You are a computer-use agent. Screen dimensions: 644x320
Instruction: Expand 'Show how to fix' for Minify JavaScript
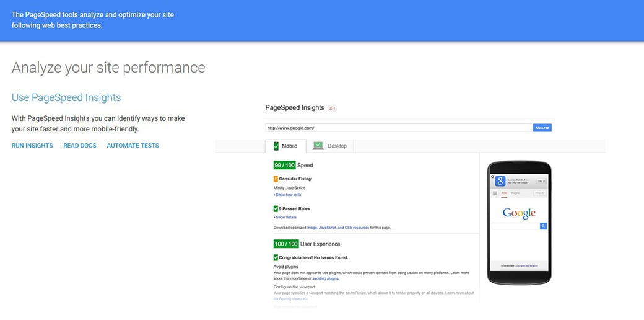click(x=287, y=195)
